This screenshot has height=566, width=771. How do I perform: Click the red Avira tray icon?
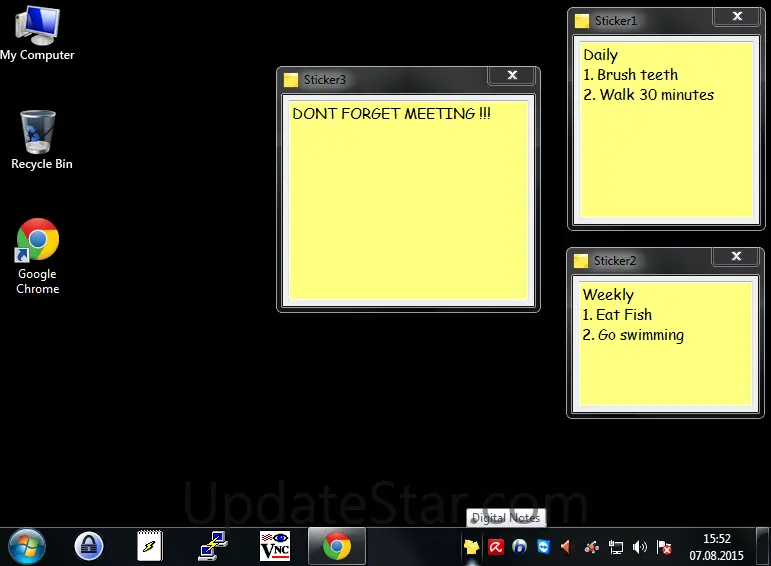pyautogui.click(x=496, y=547)
